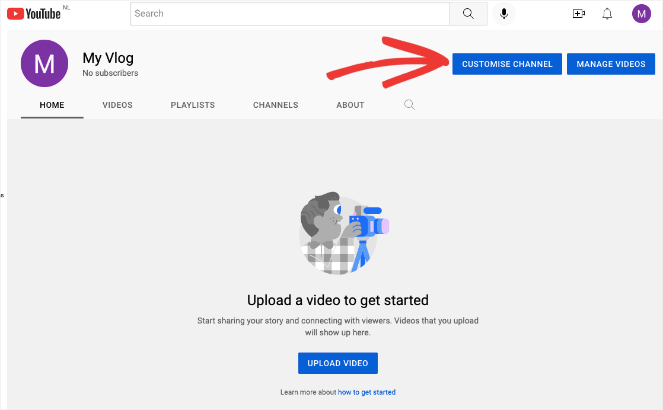Type in the Search input field

coord(290,14)
